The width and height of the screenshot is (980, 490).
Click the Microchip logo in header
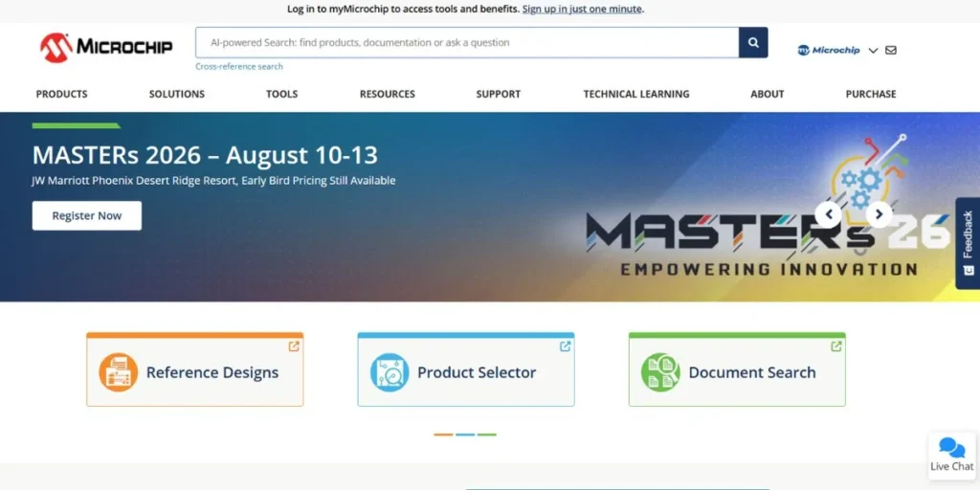(x=106, y=47)
